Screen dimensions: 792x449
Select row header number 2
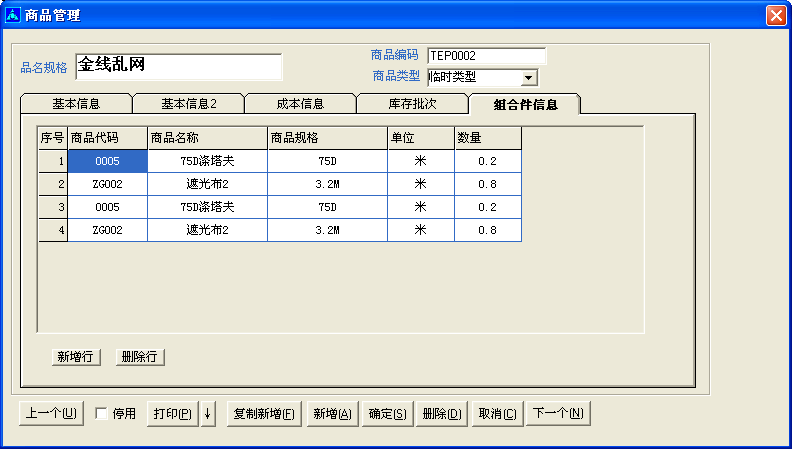tap(53, 184)
